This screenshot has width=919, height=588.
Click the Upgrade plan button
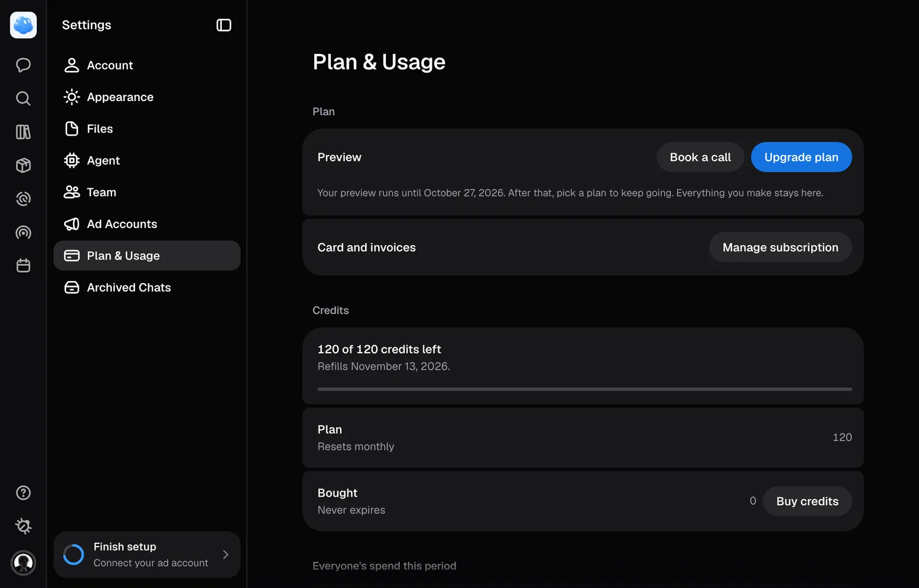801,157
